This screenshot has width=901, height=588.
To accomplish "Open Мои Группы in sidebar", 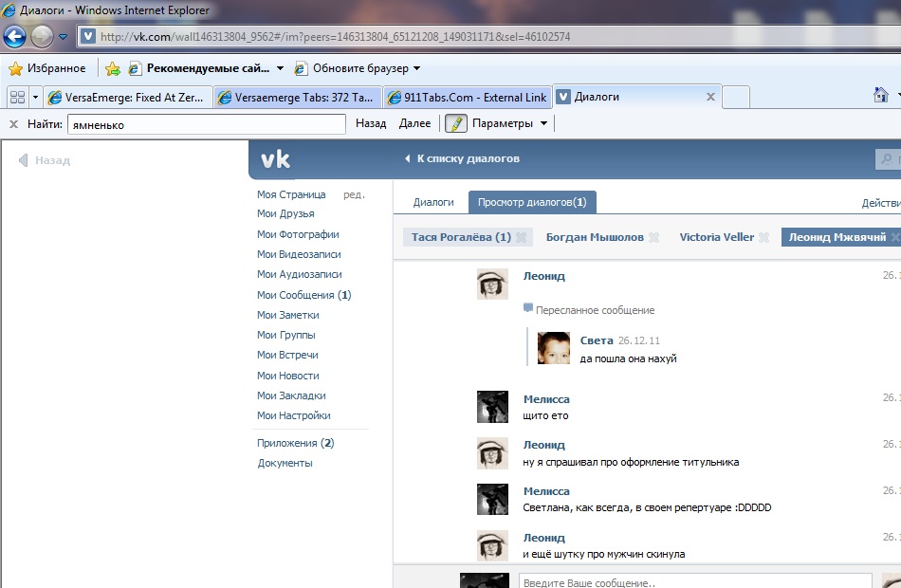I will click(x=286, y=335).
